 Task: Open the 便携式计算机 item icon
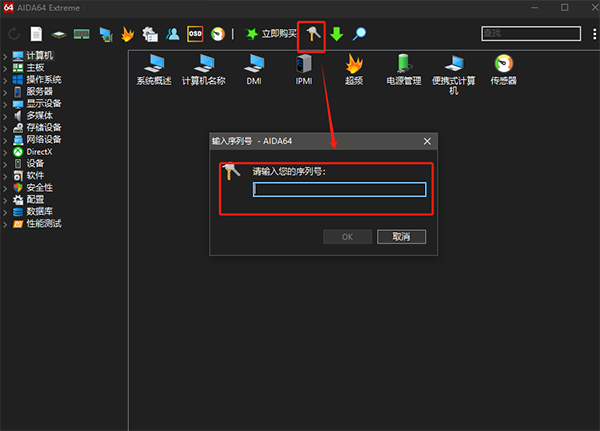pos(454,63)
